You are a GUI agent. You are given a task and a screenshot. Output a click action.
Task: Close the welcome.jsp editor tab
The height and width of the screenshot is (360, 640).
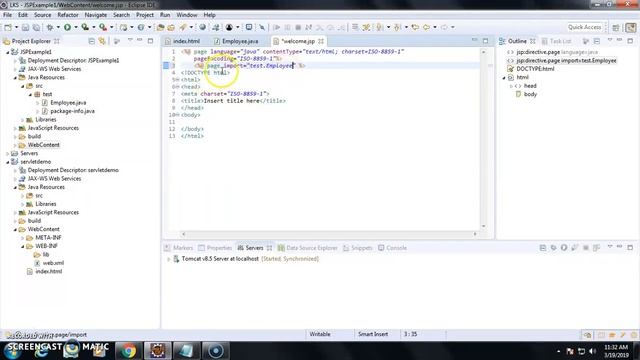click(x=321, y=41)
